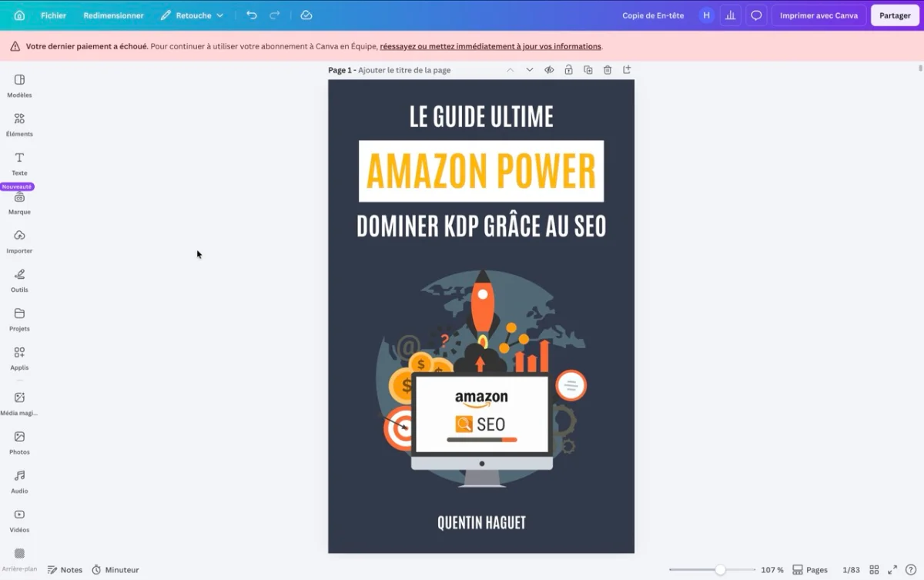Screen dimensions: 924x580
Task: Select the QUENTIN HAGUET author text
Action: (481, 523)
